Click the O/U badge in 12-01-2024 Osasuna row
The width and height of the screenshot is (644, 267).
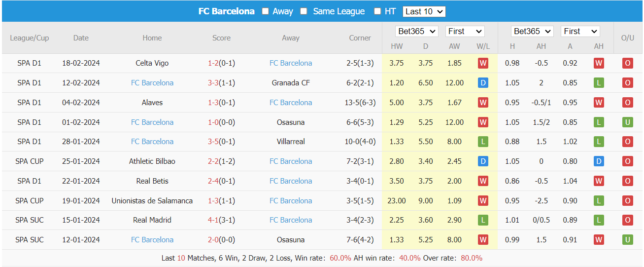(x=627, y=240)
